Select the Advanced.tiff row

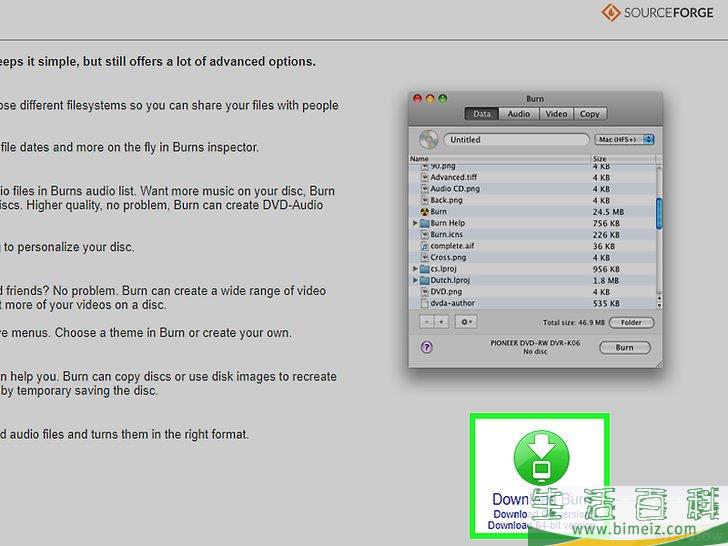(x=532, y=177)
